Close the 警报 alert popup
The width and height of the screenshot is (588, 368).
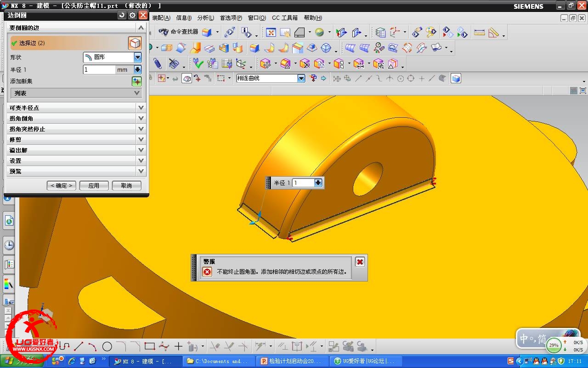(x=360, y=262)
